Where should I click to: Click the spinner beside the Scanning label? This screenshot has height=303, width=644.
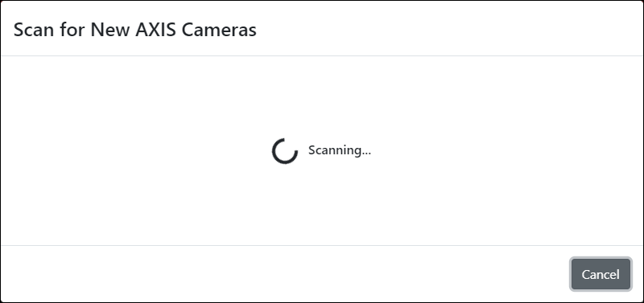tap(285, 151)
